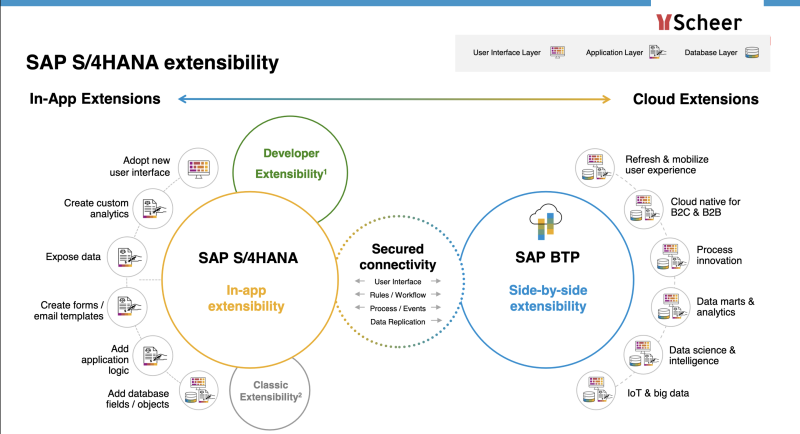Viewport: 800px width, 434px height.
Task: Click the Add application logic icon
Action: pyautogui.click(x=153, y=353)
